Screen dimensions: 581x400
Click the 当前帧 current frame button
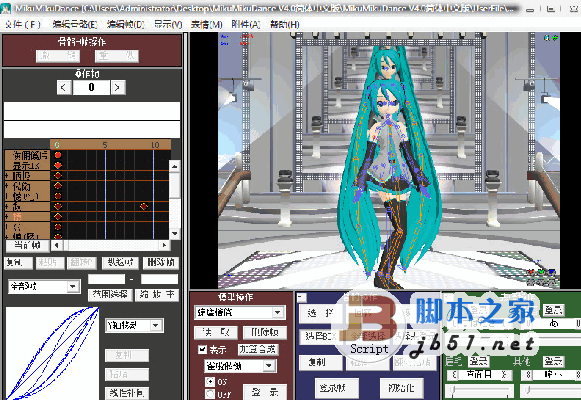click(27, 245)
